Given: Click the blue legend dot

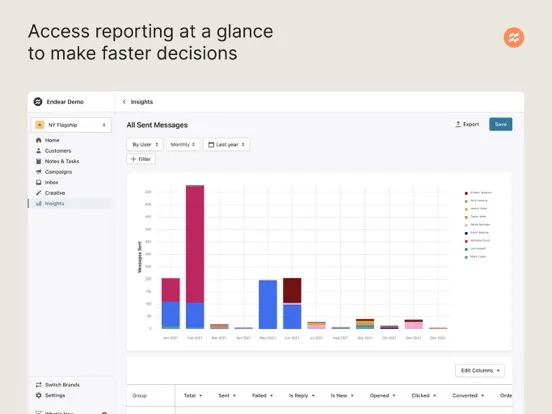Looking at the screenshot, I should click(466, 249).
